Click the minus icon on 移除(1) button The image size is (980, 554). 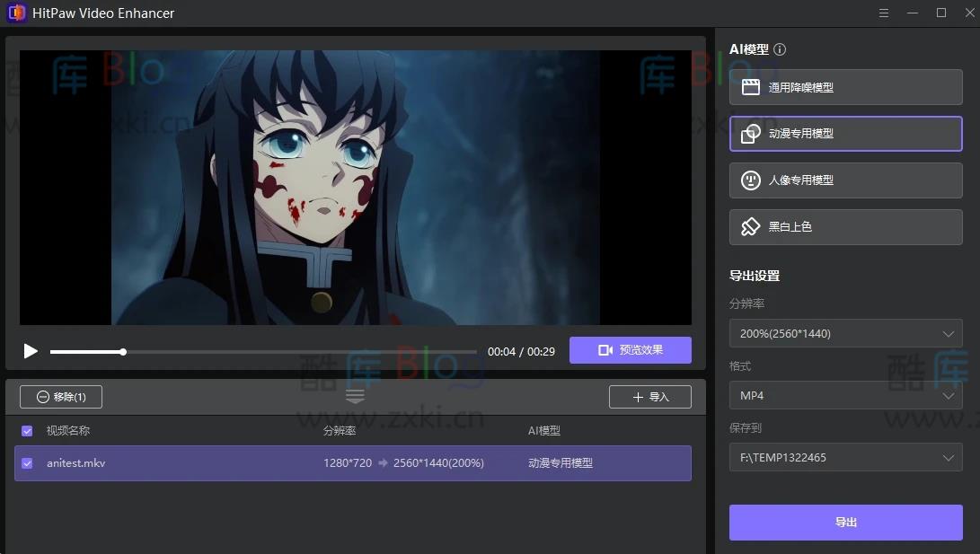pos(41,396)
